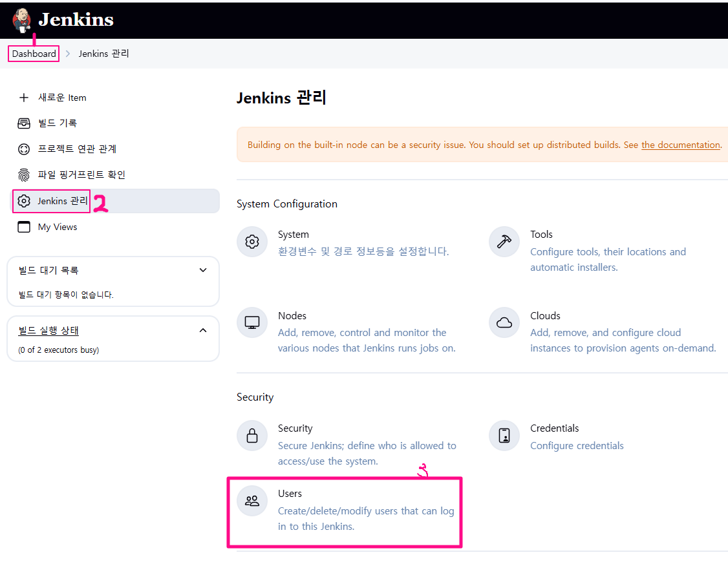Click the 0 of 2 executors busy text

click(58, 350)
